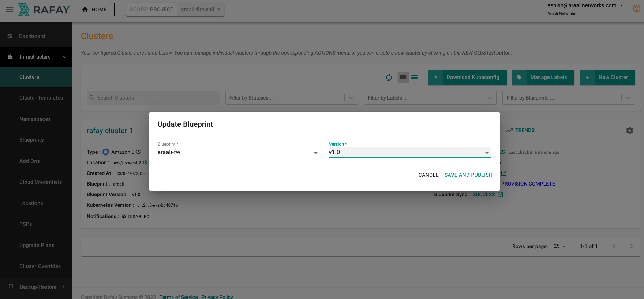The height and width of the screenshot is (299, 644).
Task: Click the plus icon on New Cluster
Action: [x=587, y=78]
